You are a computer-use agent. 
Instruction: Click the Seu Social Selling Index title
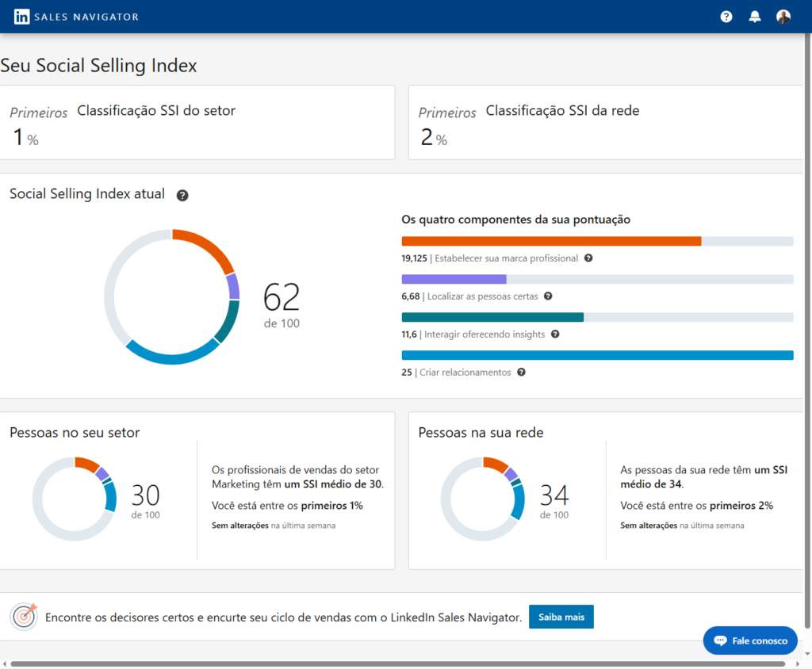98,65
